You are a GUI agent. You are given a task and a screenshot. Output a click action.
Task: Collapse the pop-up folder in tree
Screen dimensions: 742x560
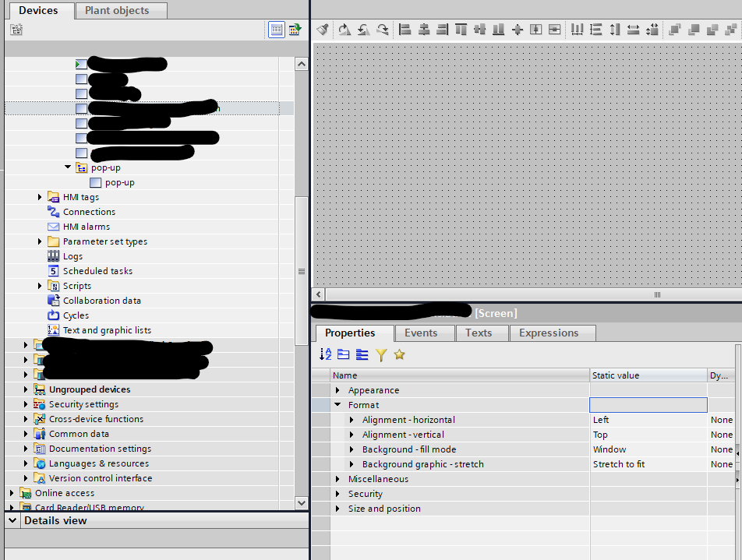coord(68,167)
